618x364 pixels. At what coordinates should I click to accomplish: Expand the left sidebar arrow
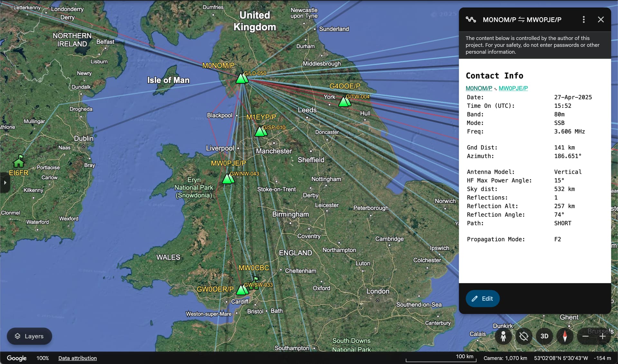pos(5,182)
